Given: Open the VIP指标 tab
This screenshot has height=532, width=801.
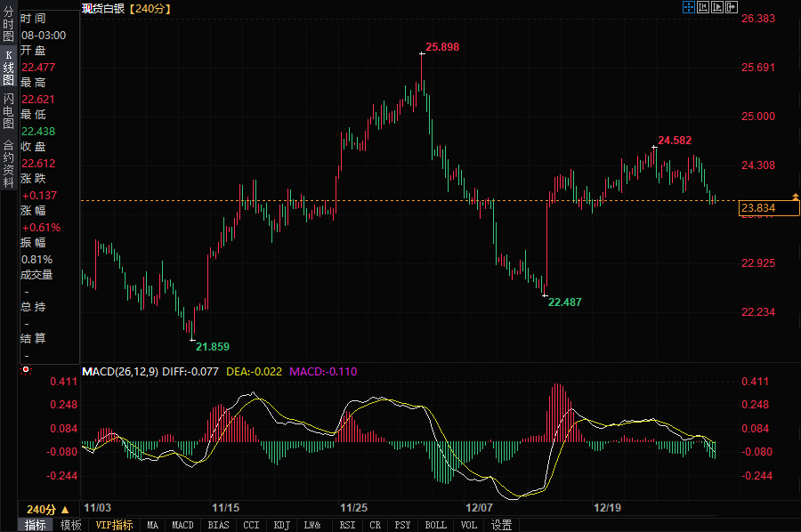Looking at the screenshot, I should click(x=114, y=525).
